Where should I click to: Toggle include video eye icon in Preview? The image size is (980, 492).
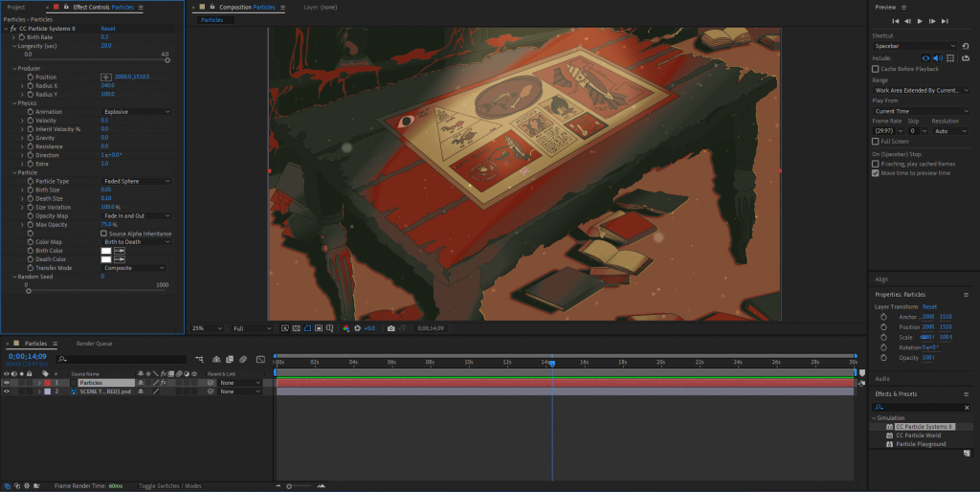[925, 58]
